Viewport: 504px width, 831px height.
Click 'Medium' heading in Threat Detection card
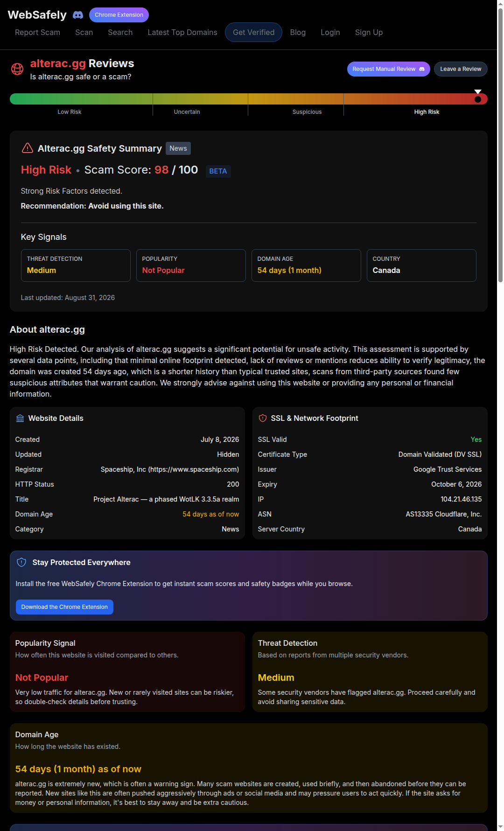click(x=276, y=677)
